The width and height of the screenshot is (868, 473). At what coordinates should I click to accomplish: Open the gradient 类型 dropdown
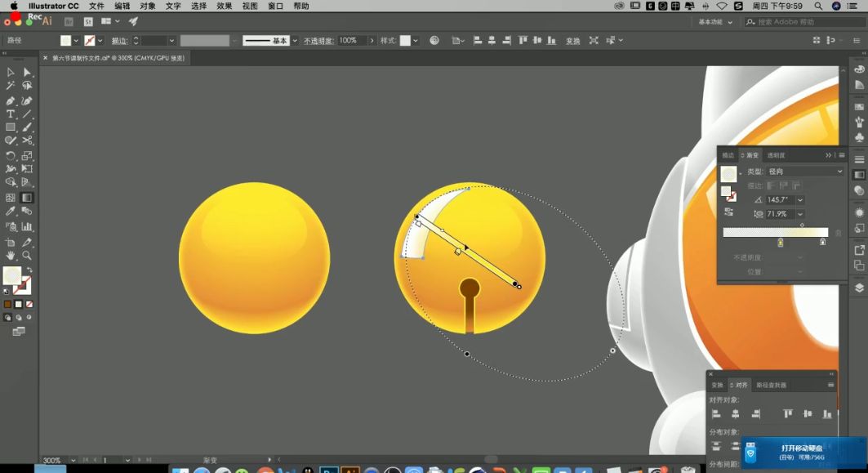[804, 172]
